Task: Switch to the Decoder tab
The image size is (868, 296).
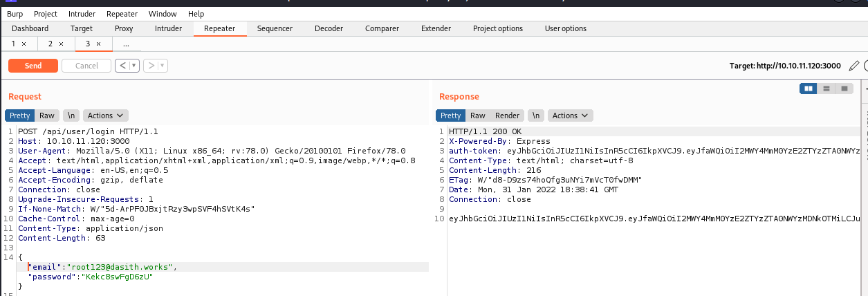Action: click(x=329, y=28)
